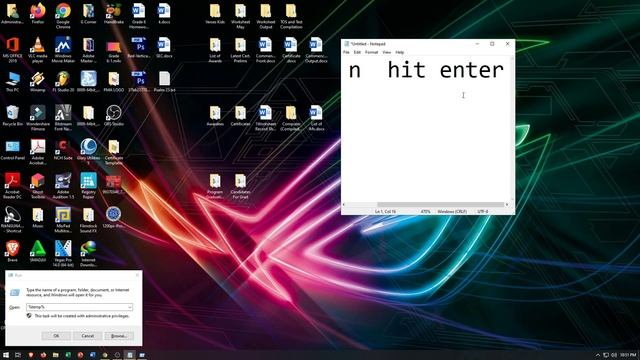Select the Internet Download Manager icon
The image size is (640, 360).
(88, 253)
